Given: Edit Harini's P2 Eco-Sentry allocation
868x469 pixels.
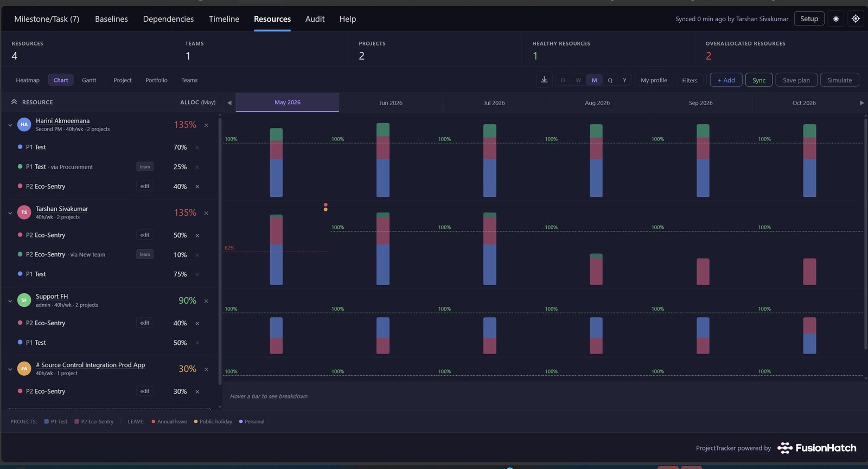Looking at the screenshot, I should (x=145, y=186).
